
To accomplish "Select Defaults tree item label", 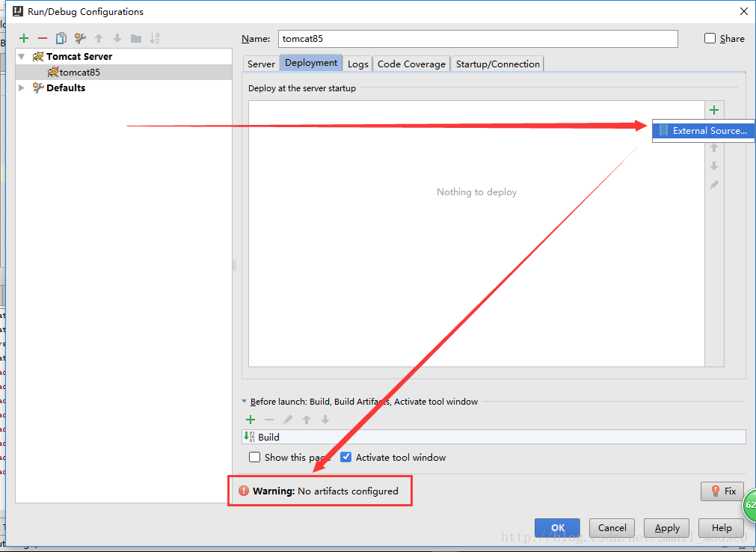I will [66, 88].
